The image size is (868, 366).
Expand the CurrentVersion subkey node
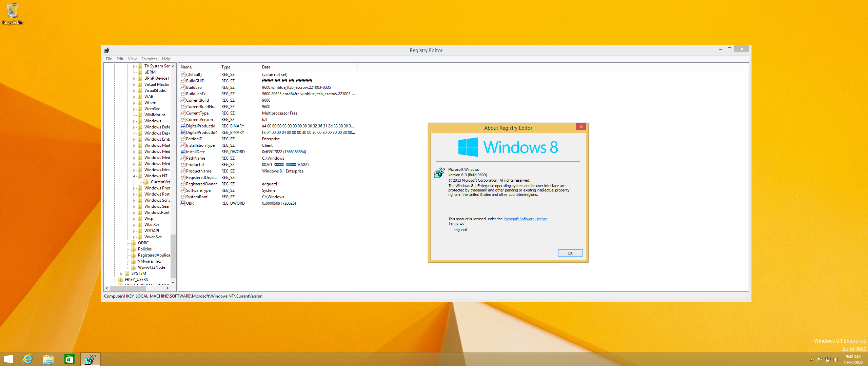140,182
